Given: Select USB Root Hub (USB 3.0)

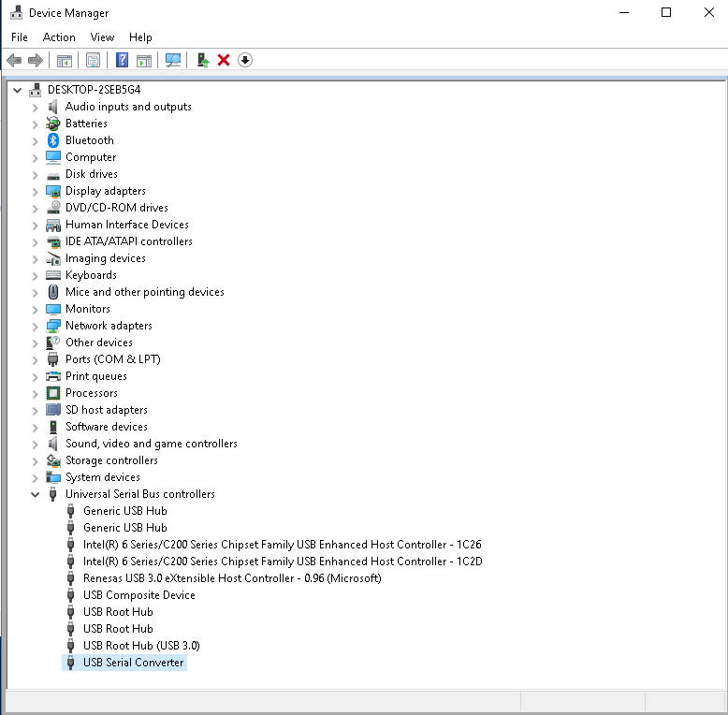Looking at the screenshot, I should coord(141,646).
